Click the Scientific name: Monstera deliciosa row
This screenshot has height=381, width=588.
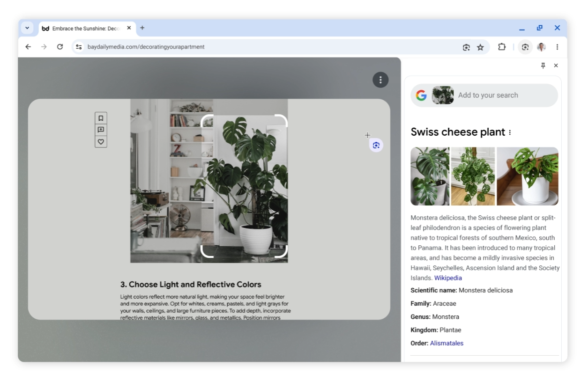coord(461,290)
